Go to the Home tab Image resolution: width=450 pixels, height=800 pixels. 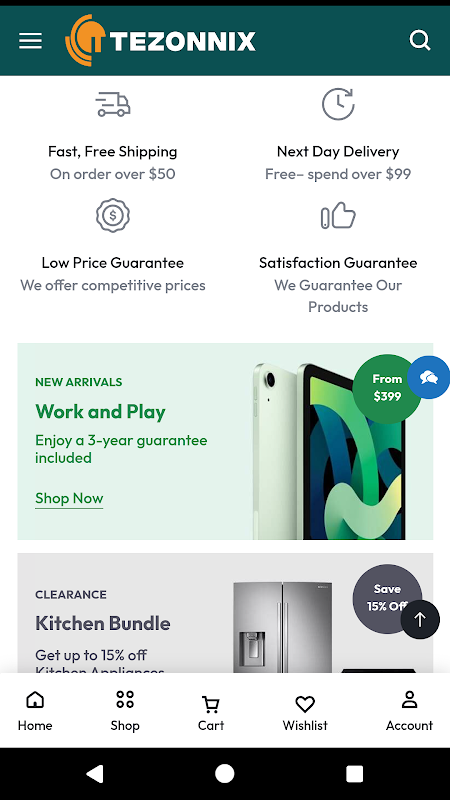pos(35,711)
